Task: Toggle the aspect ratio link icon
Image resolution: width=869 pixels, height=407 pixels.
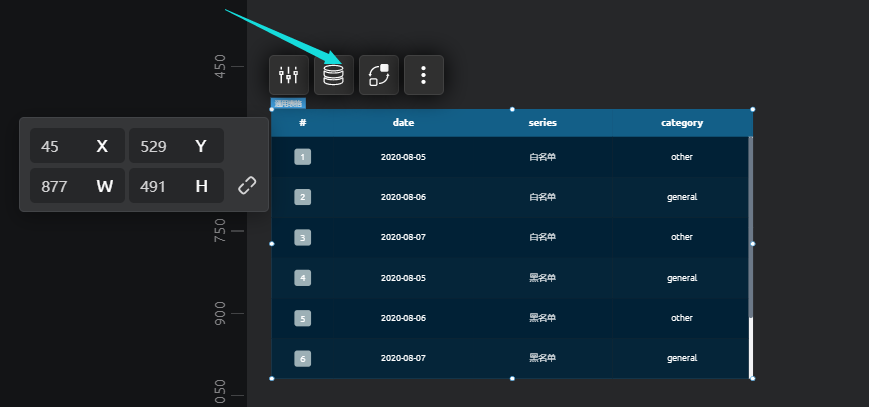Action: tap(247, 185)
